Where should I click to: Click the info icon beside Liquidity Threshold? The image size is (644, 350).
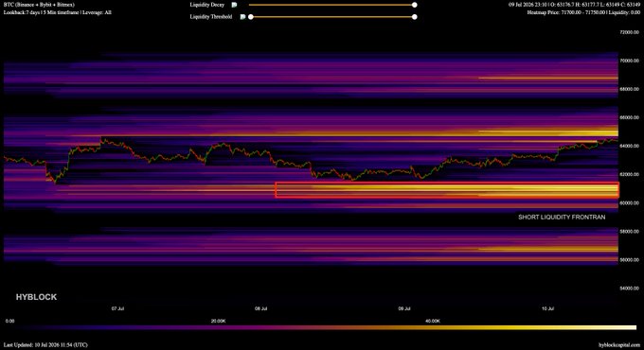[x=243, y=17]
